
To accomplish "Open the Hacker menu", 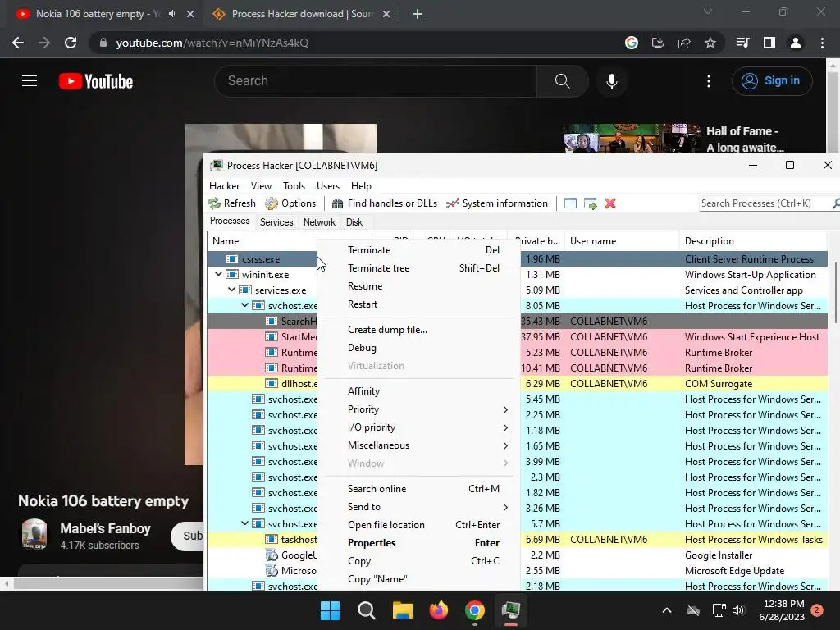I will 225,186.
